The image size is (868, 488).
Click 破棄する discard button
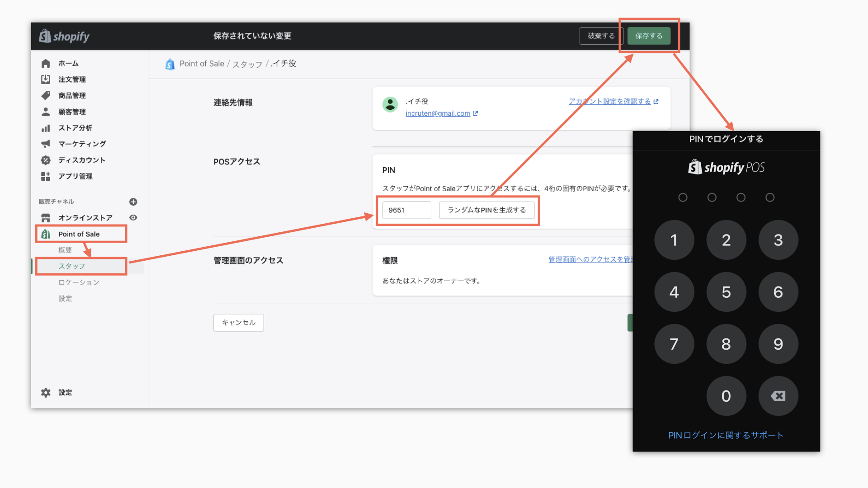pos(601,36)
